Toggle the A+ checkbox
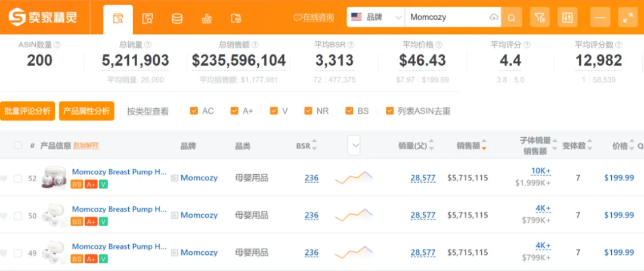The image size is (644, 271). pos(234,111)
